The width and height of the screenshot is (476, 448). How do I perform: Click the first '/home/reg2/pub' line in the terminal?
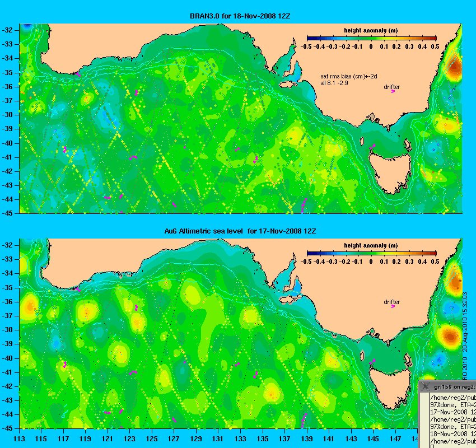(x=452, y=398)
